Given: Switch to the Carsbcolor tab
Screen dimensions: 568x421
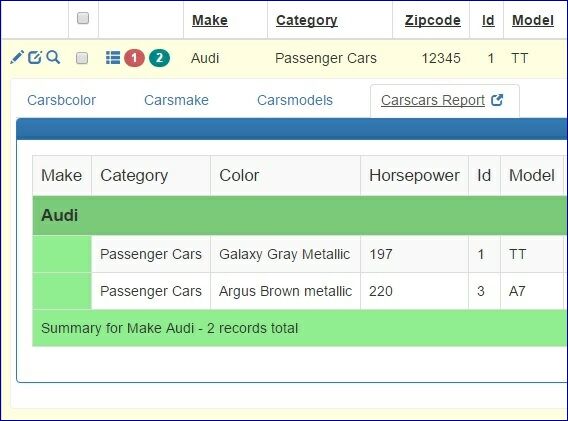Looking at the screenshot, I should (62, 100).
